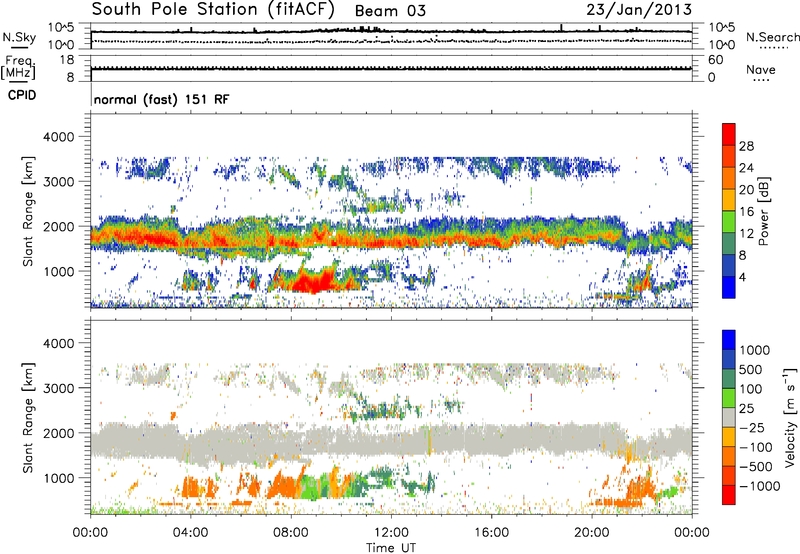Click the 'N.Search' legend label
Screen dimensions: 800x554
772,37
